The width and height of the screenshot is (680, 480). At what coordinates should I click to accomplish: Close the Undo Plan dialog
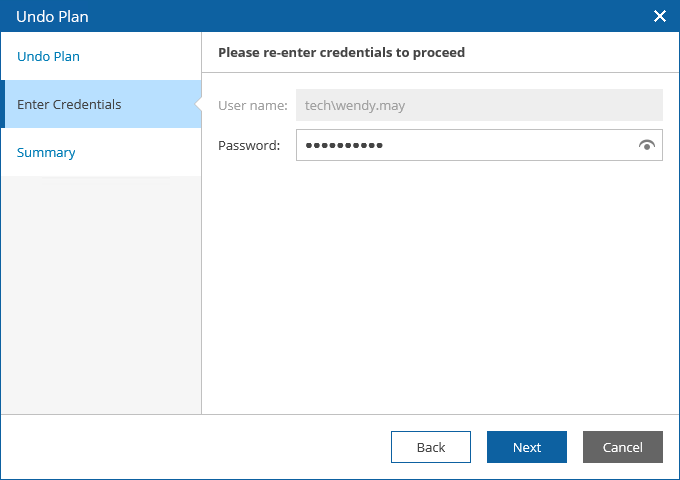[x=659, y=16]
